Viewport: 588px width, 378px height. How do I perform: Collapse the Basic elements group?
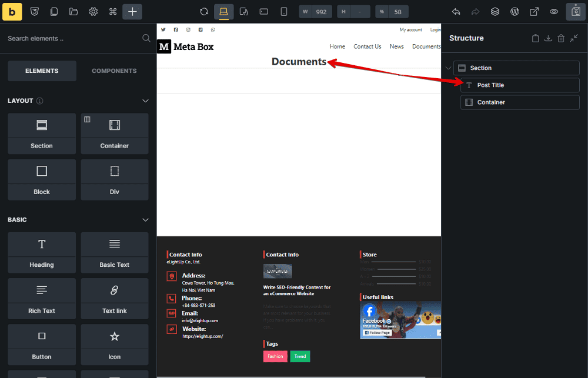pos(146,220)
